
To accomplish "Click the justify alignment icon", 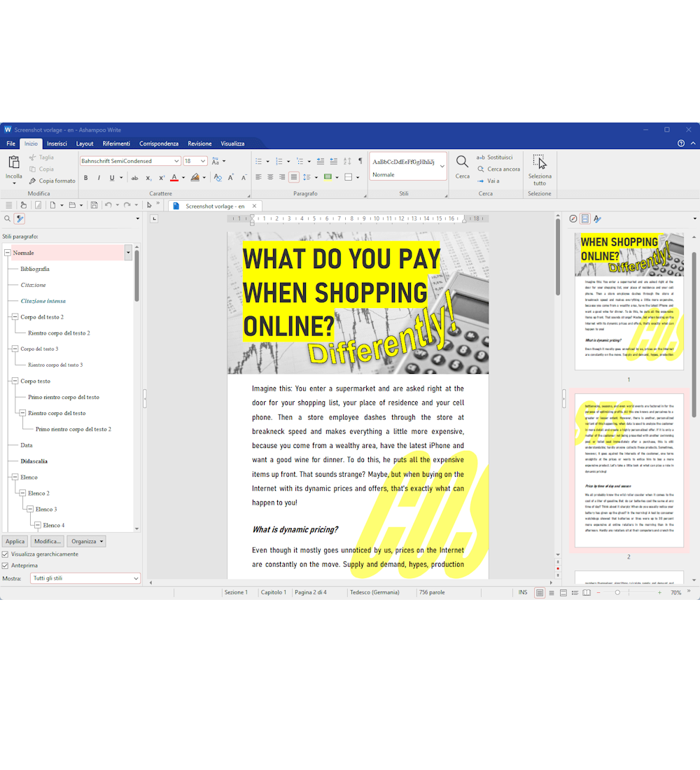I will [294, 177].
